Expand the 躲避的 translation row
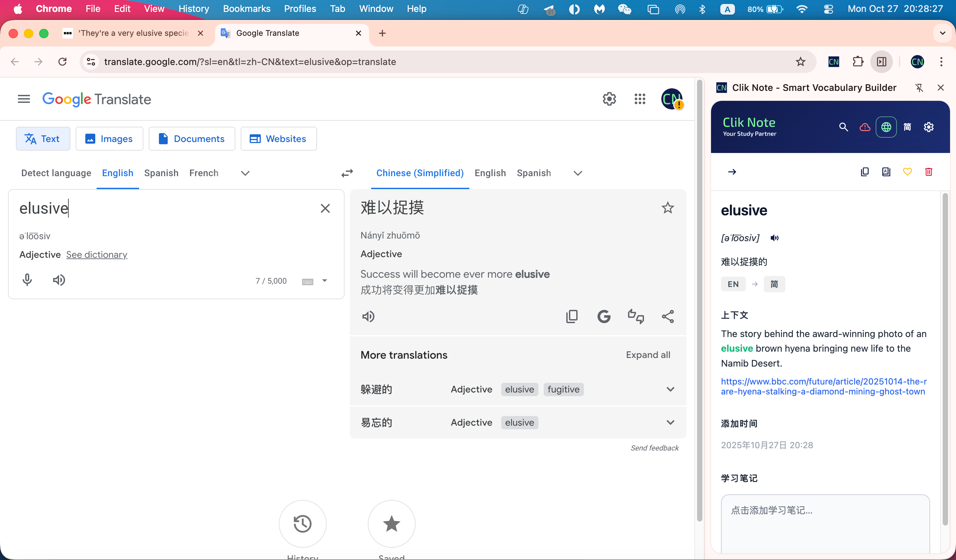956x560 pixels. tap(670, 389)
